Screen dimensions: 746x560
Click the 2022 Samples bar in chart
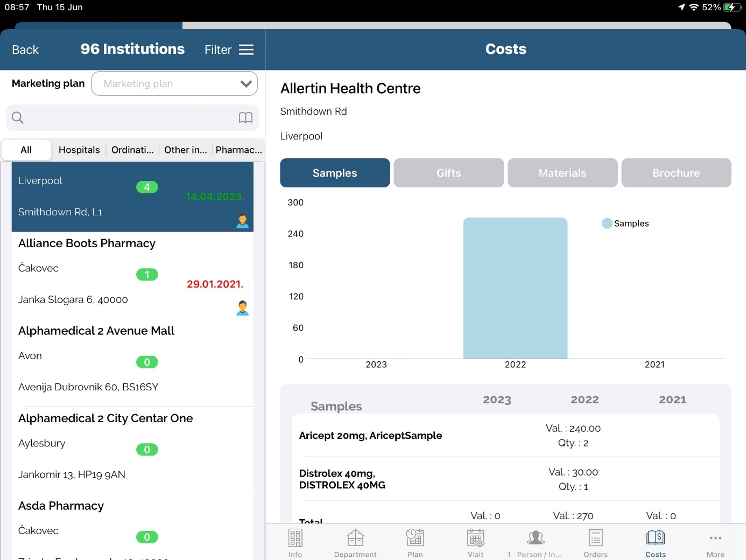tap(515, 288)
